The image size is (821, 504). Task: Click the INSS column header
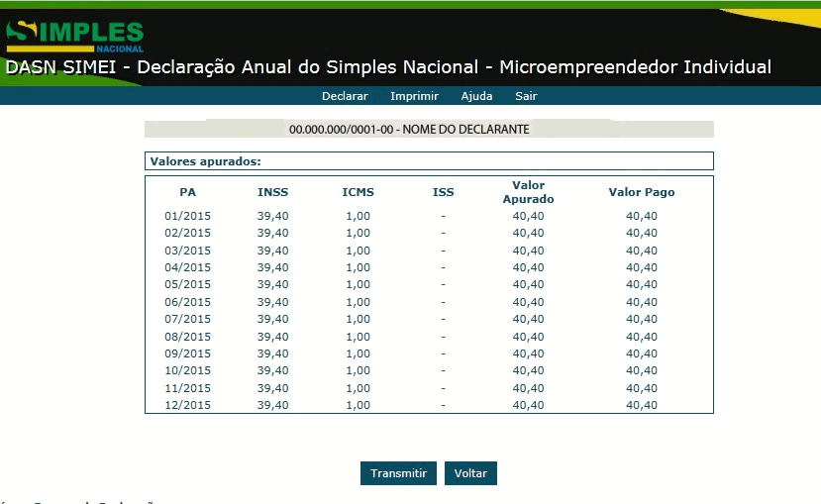pos(272,192)
